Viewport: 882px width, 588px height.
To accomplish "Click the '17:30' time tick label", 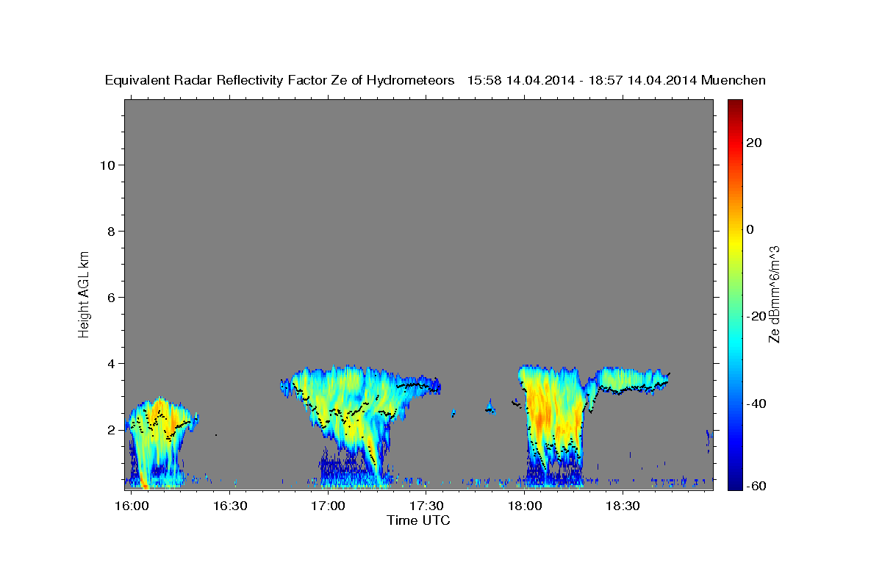I will (426, 506).
